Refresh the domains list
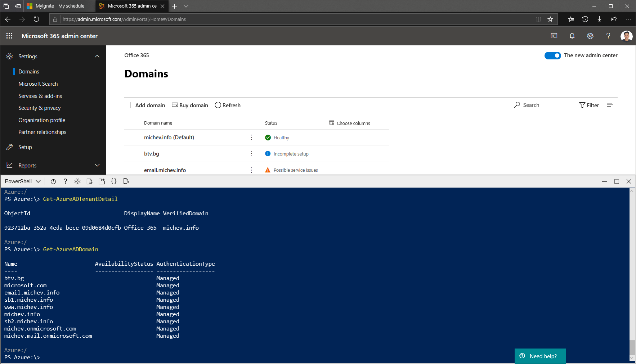636x364 pixels. (x=228, y=105)
